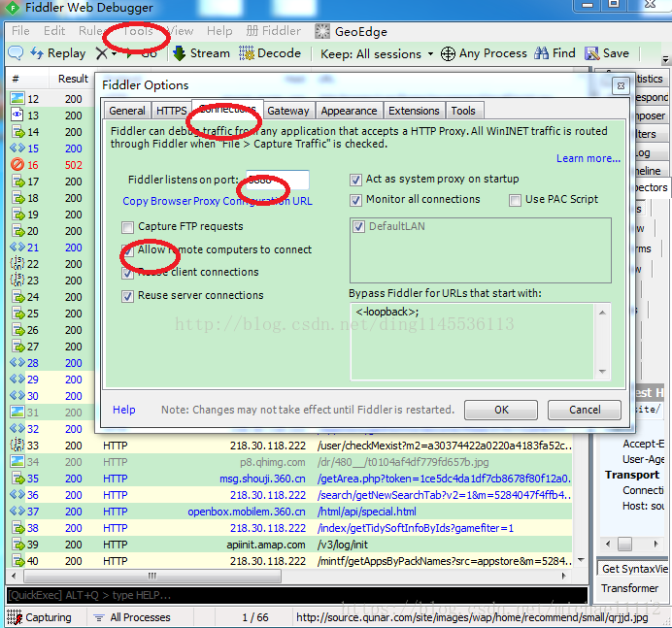This screenshot has width=672, height=628.
Task: Toggle the Capturing status bar indicator
Action: (40, 617)
